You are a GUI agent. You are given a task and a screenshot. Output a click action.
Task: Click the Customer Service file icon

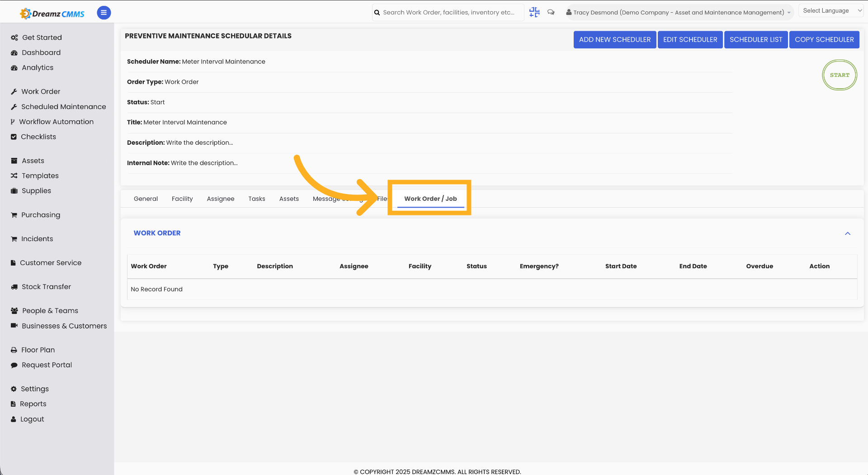click(13, 263)
